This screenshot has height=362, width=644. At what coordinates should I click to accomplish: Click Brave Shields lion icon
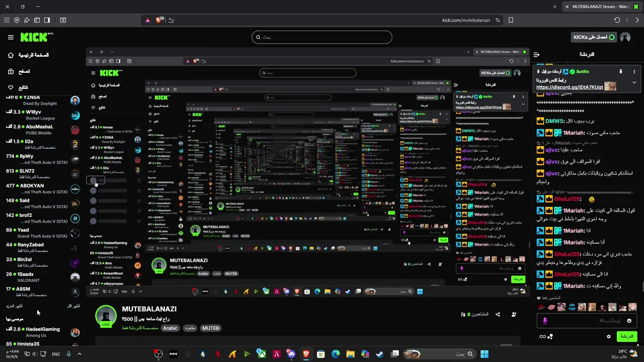(159, 20)
